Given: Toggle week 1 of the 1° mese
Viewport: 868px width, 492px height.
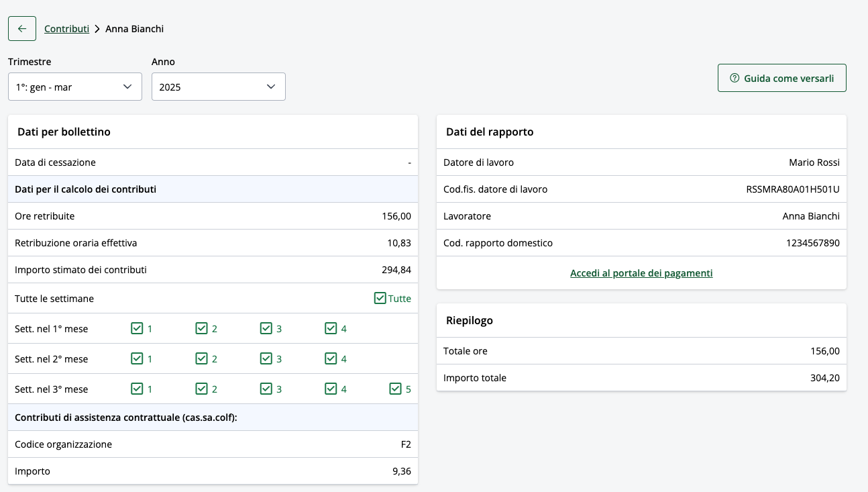Looking at the screenshot, I should pos(137,328).
